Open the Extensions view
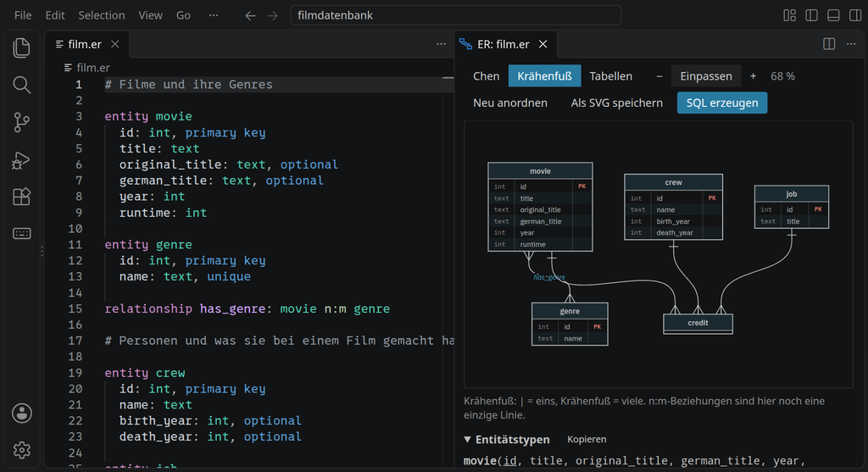The height and width of the screenshot is (472, 868). click(21, 197)
